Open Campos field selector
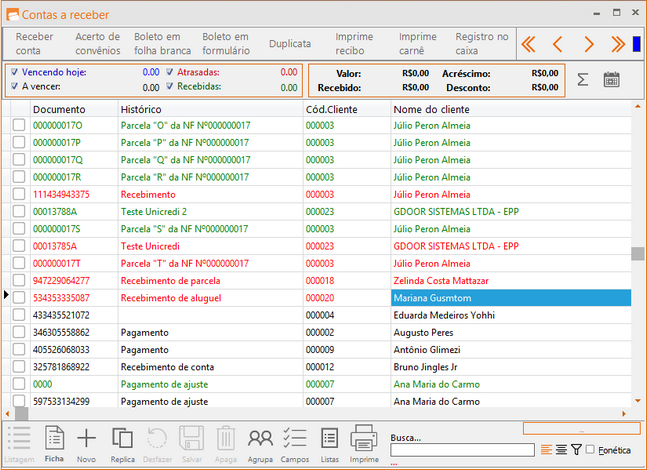This screenshot has height=470, width=647. [295, 444]
